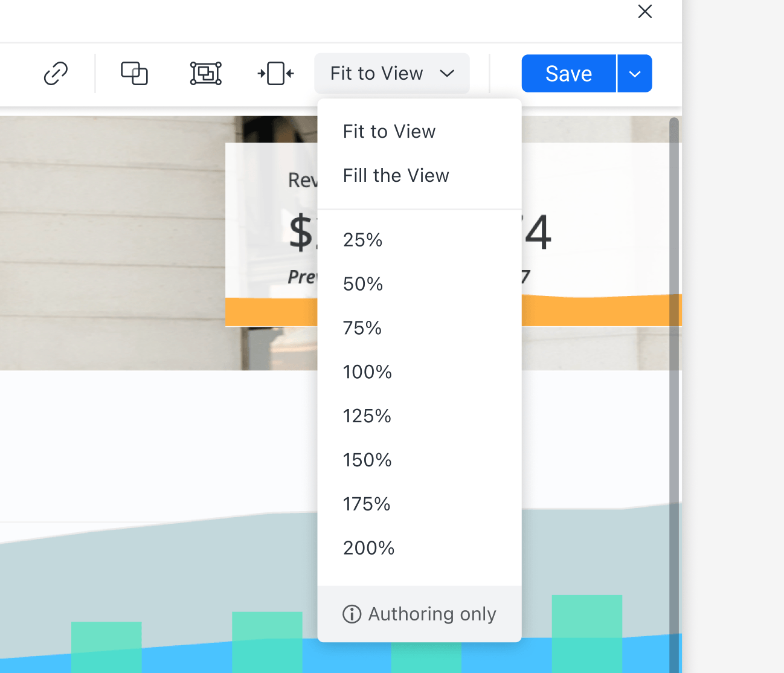Expand the chevron inside Fit to View control

click(448, 73)
